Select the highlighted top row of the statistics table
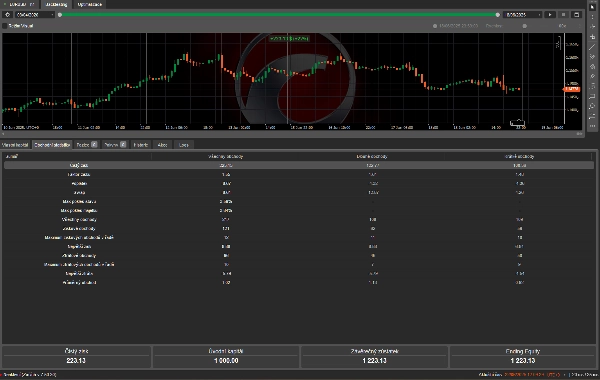The image size is (600, 380). click(299, 165)
